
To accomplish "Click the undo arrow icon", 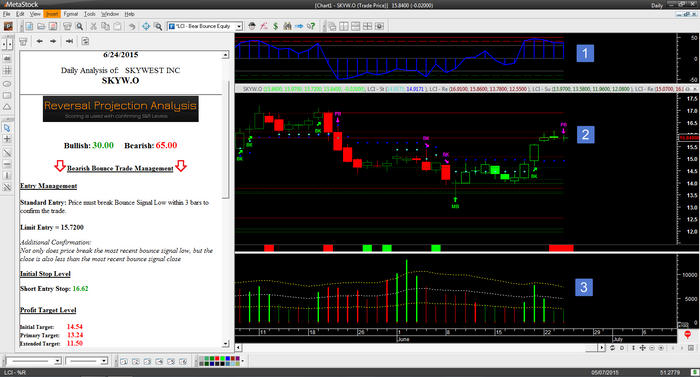I will (x=132, y=26).
